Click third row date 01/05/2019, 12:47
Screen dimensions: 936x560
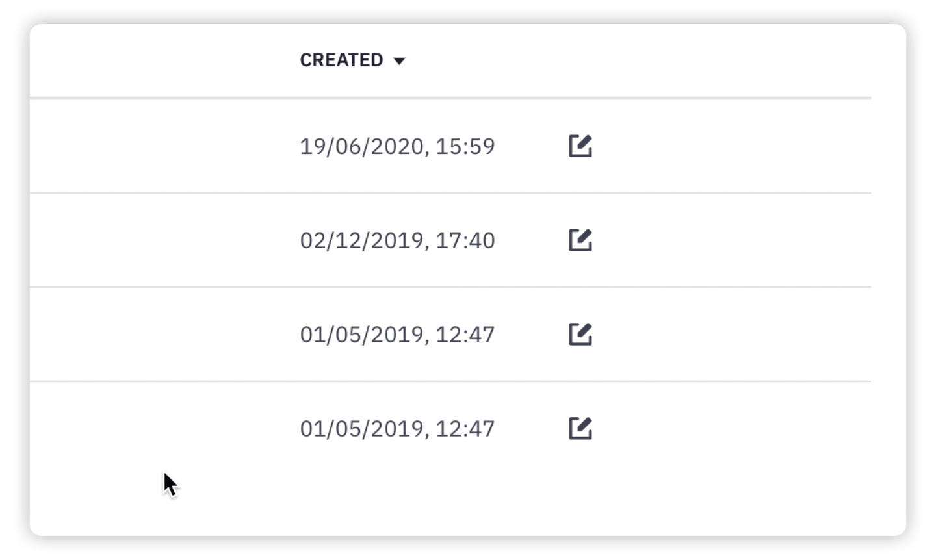397,335
